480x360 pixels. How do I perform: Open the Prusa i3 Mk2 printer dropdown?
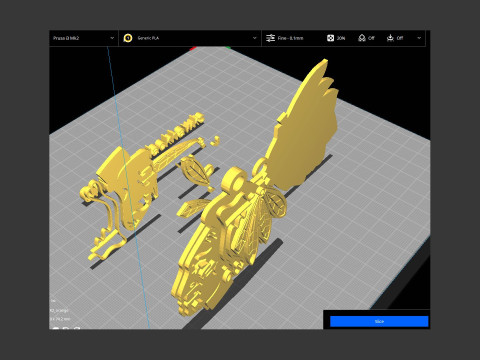pos(83,38)
